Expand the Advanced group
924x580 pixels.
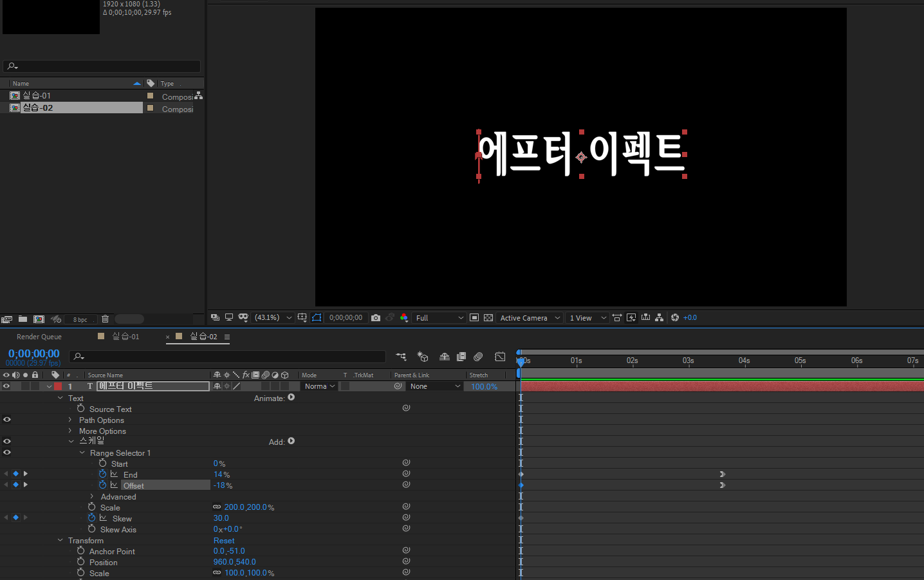pyautogui.click(x=92, y=496)
